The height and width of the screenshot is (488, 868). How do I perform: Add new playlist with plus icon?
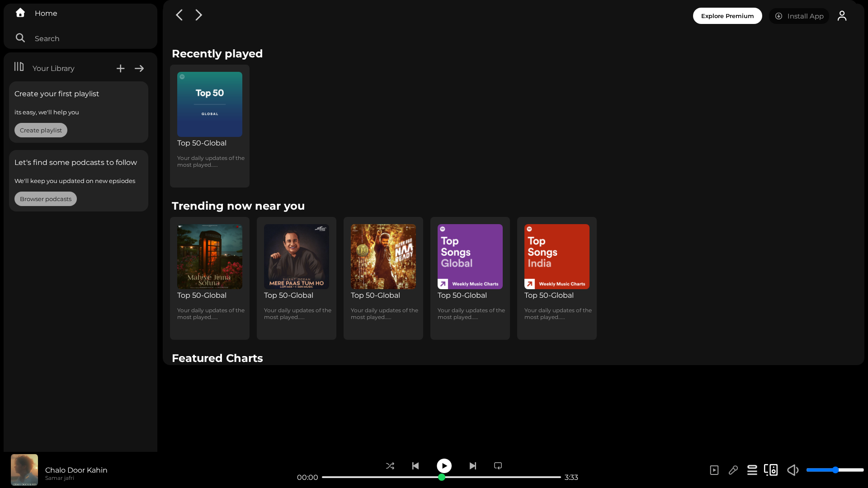(x=120, y=68)
